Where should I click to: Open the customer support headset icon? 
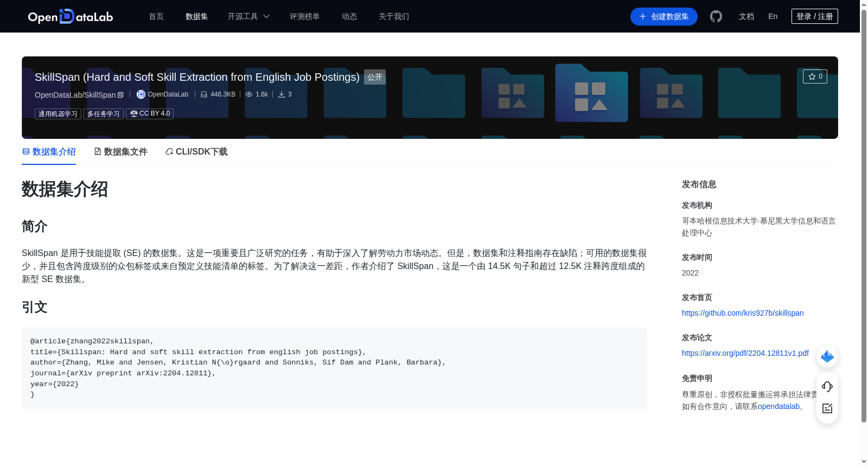pos(827,387)
